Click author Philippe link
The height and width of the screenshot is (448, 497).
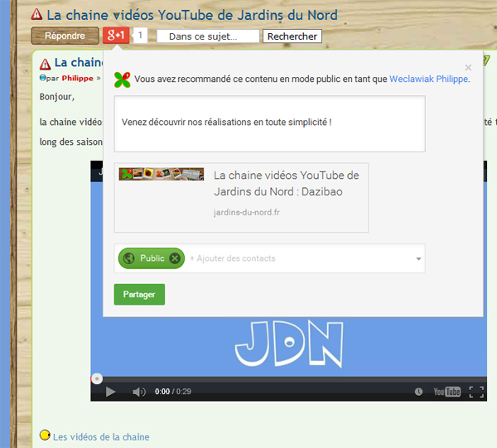(77, 79)
